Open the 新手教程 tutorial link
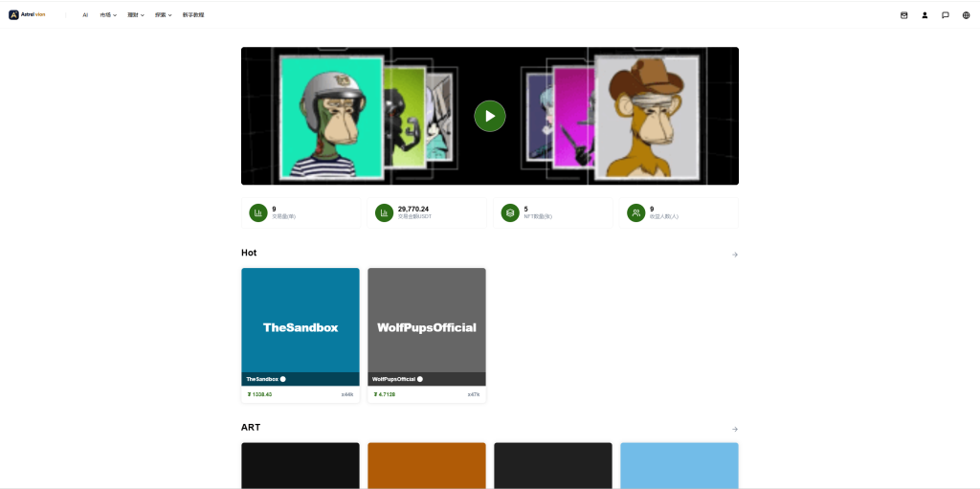The image size is (980, 489). click(x=193, y=15)
